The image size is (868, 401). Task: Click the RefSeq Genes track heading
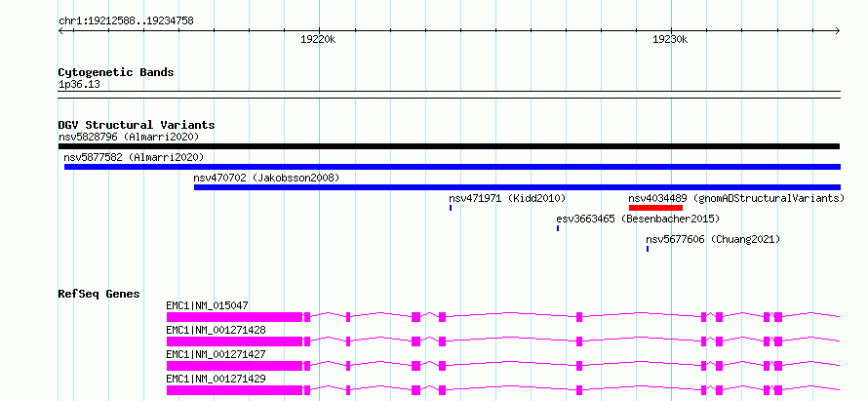pos(99,294)
